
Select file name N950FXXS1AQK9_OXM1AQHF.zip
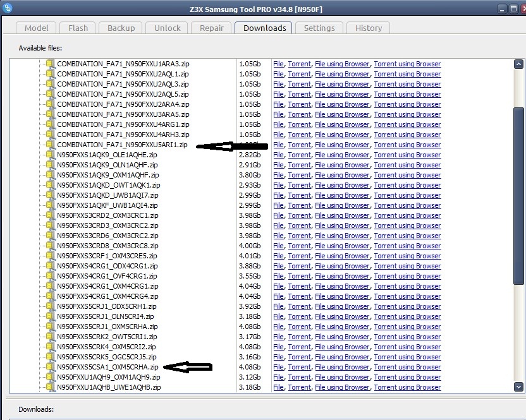[107, 175]
